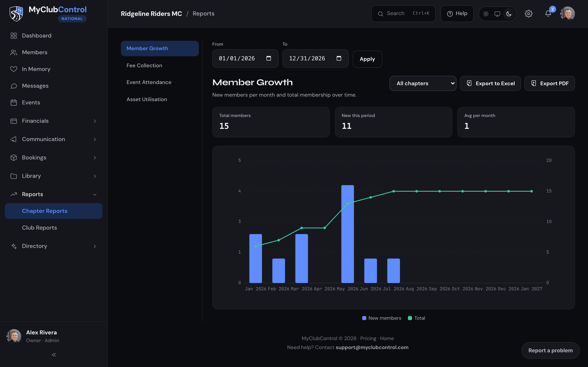Select system theme monitor toggle
Image resolution: width=588 pixels, height=367 pixels.
pos(497,14)
